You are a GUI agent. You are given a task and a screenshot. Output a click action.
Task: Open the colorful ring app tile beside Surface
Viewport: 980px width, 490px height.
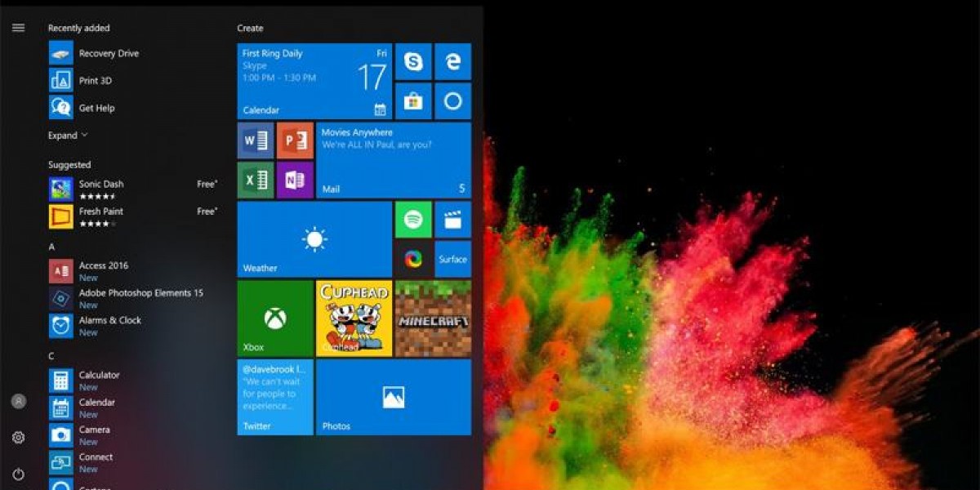point(413,259)
